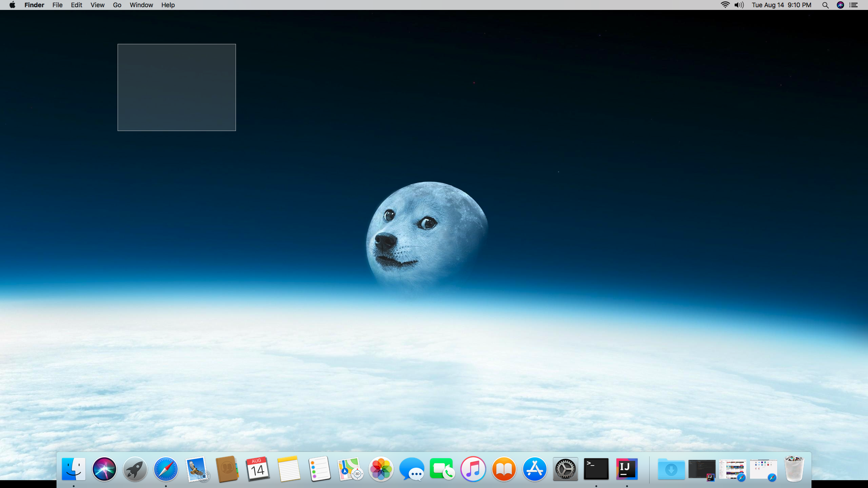
Task: Open FaceTime app in Dock
Action: click(442, 469)
